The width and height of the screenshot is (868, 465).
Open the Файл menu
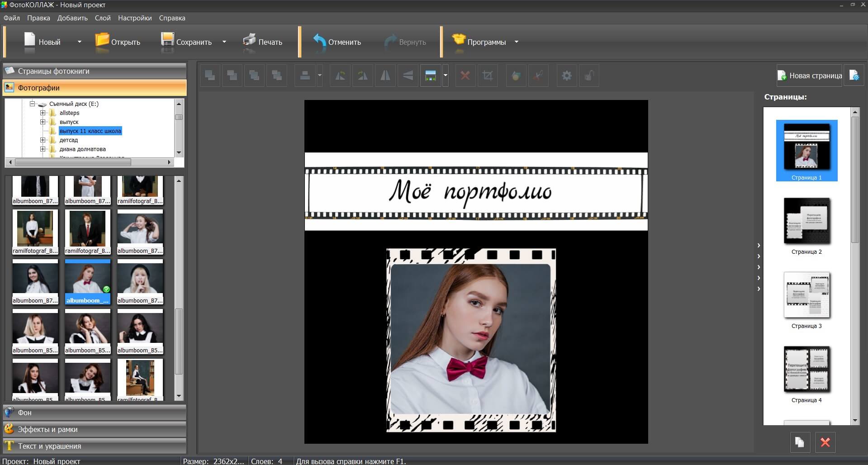coord(12,18)
